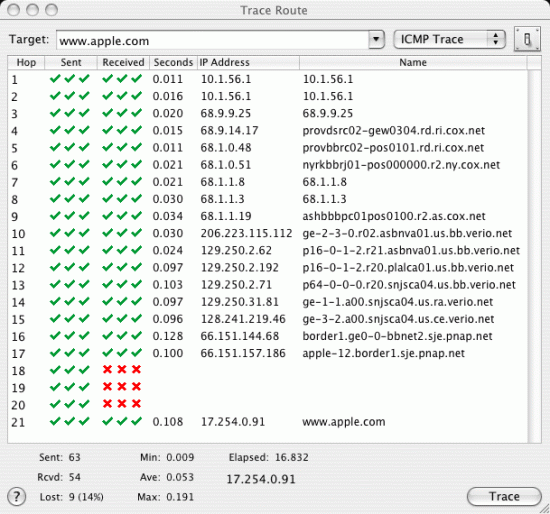Select name apple-12.border1.sje.pnap.net
The height and width of the screenshot is (514, 550).
(x=383, y=353)
